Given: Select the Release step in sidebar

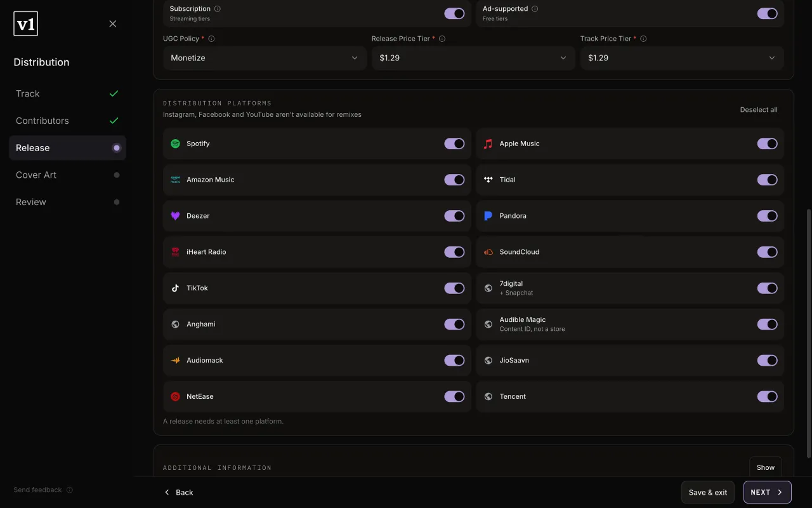Looking at the screenshot, I should (x=67, y=148).
